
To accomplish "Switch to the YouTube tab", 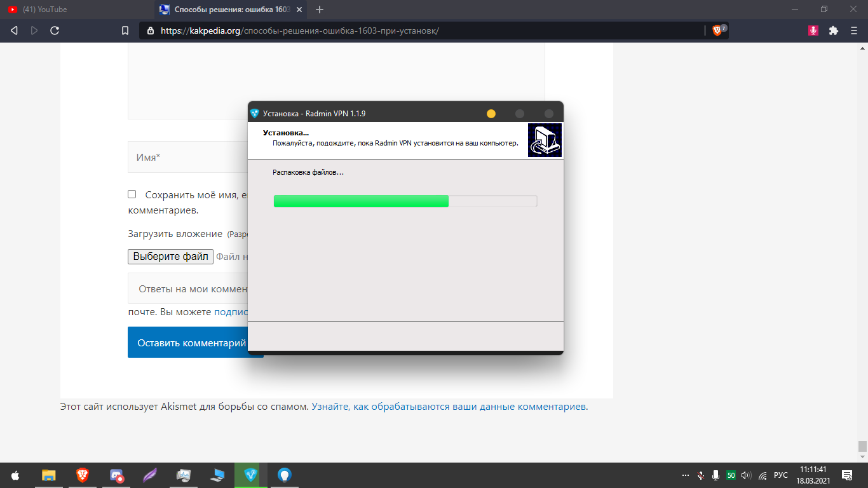I will 76,10.
